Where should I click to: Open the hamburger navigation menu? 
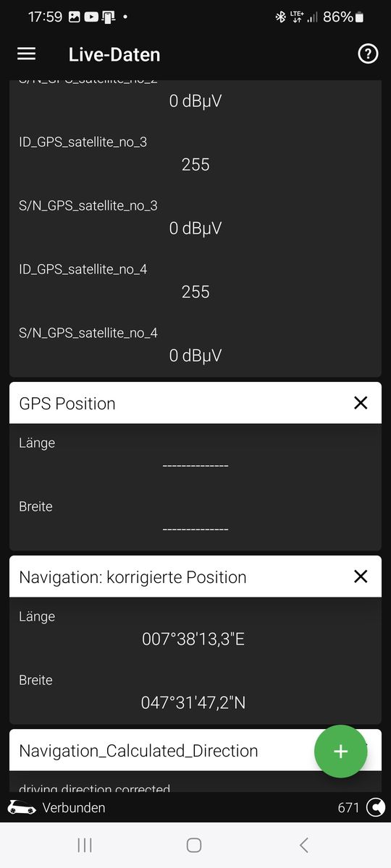[x=27, y=54]
